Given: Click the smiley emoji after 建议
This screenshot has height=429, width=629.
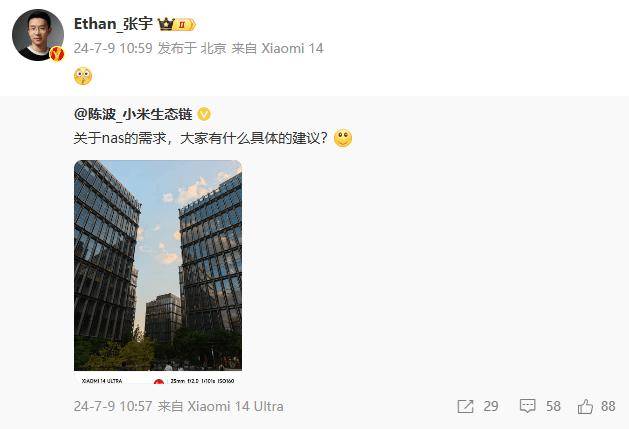Looking at the screenshot, I should 343,138.
